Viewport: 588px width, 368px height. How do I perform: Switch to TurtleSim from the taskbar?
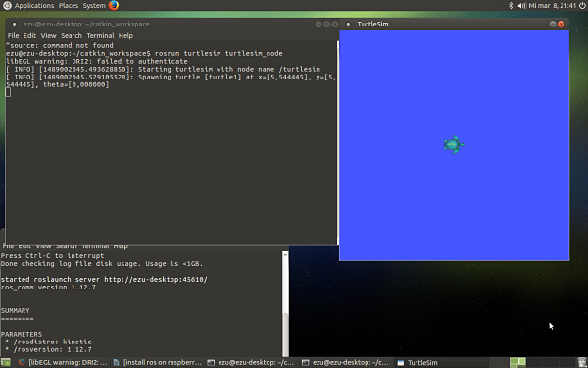pyautogui.click(x=441, y=362)
